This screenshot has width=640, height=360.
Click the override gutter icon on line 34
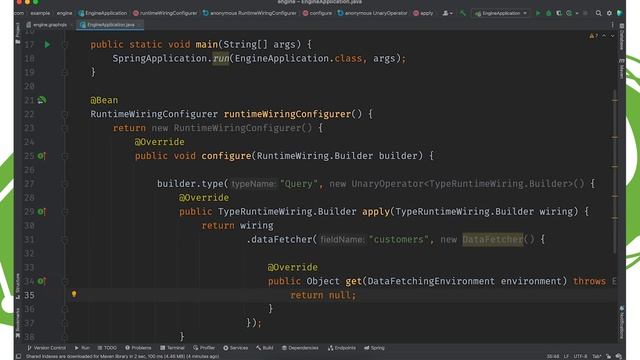tap(42, 281)
